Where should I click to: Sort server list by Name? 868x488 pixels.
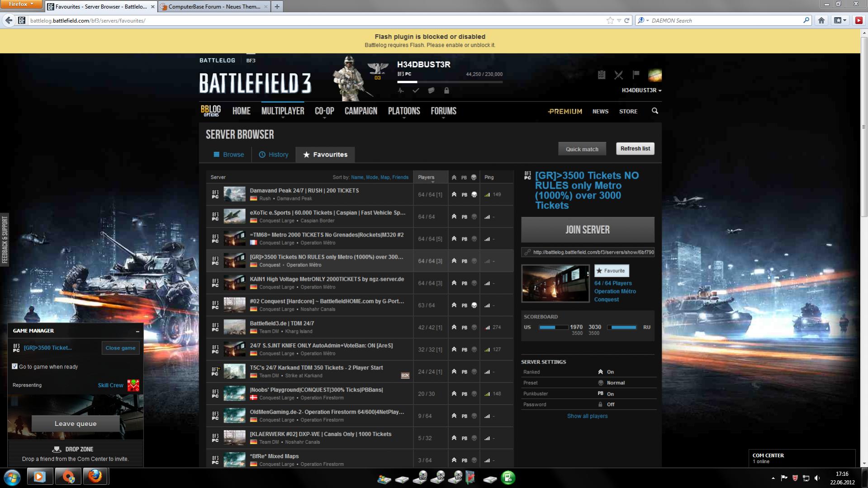pos(357,177)
